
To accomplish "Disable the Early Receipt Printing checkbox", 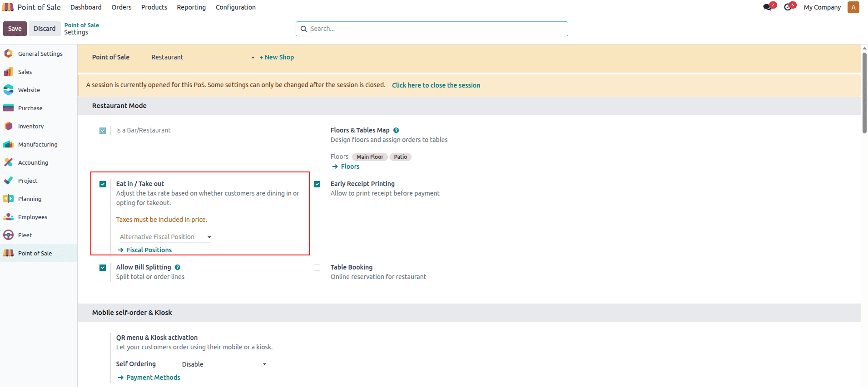I will tap(317, 184).
